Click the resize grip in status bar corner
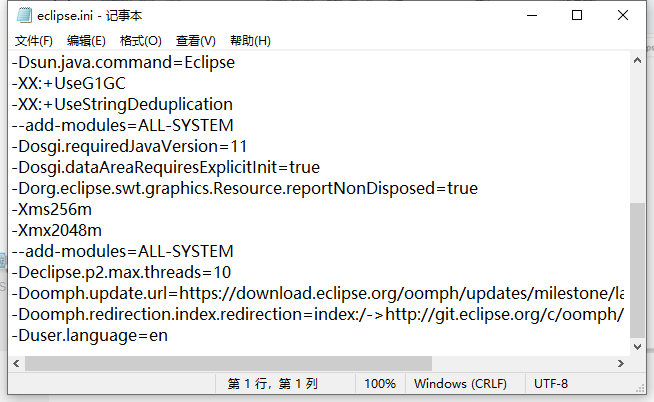 [x=640, y=389]
